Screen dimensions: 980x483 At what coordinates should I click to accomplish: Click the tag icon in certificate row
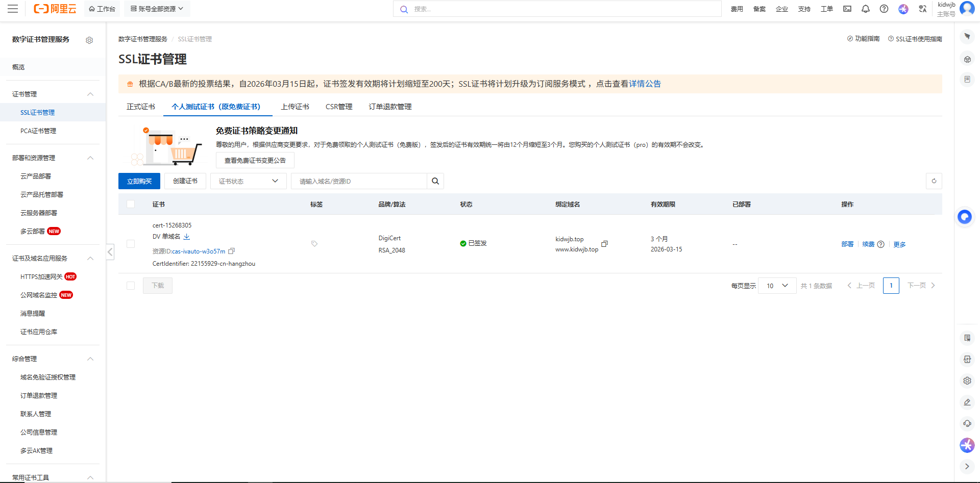pos(314,244)
